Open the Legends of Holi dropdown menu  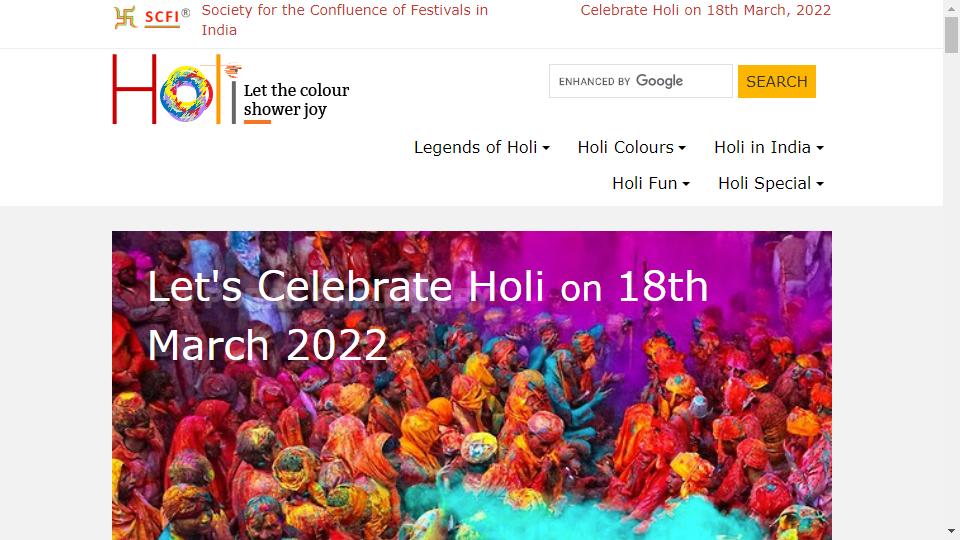(482, 148)
